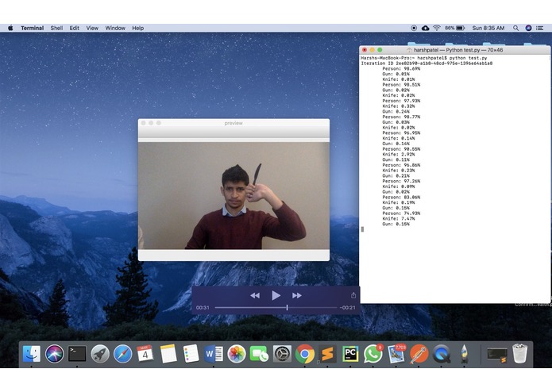Open System Preferences gear icon
Viewport: 552px width, 392px height.
[x=282, y=354]
